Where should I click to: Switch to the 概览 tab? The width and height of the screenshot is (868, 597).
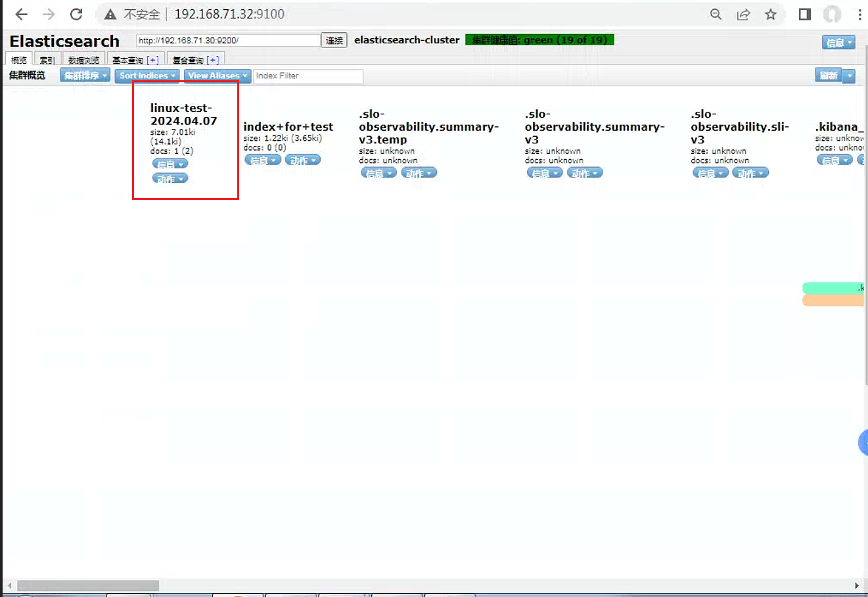19,60
